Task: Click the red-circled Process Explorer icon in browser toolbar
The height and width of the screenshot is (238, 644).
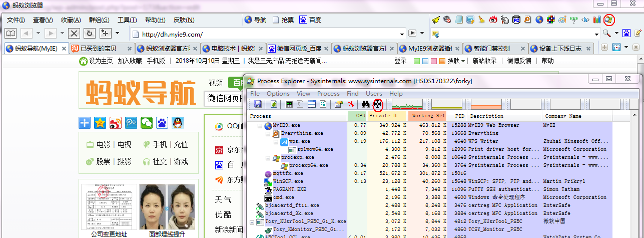Action: (x=609, y=20)
